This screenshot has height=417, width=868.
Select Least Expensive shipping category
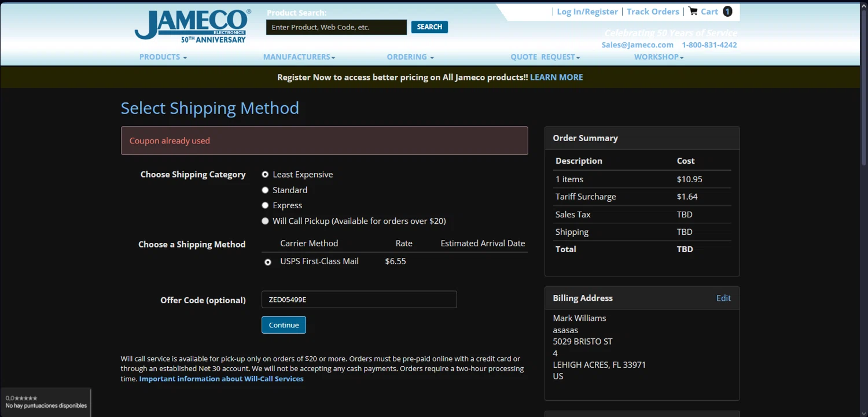point(265,174)
